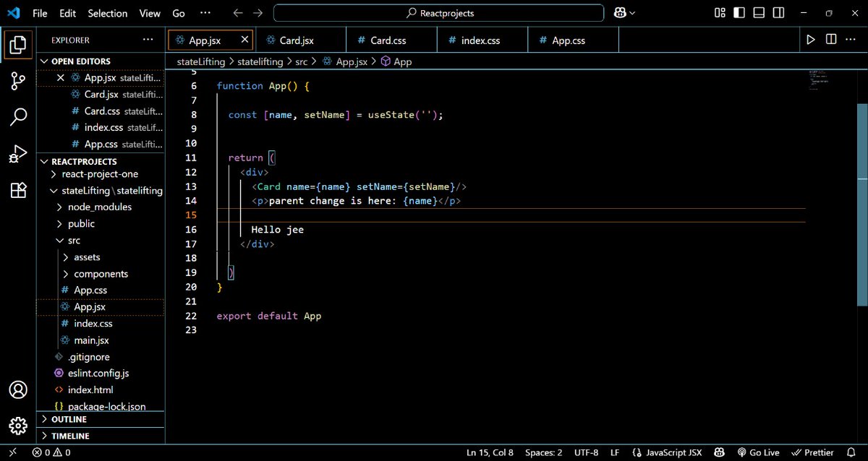
Task: Go forward with the right arrow
Action: [x=258, y=13]
